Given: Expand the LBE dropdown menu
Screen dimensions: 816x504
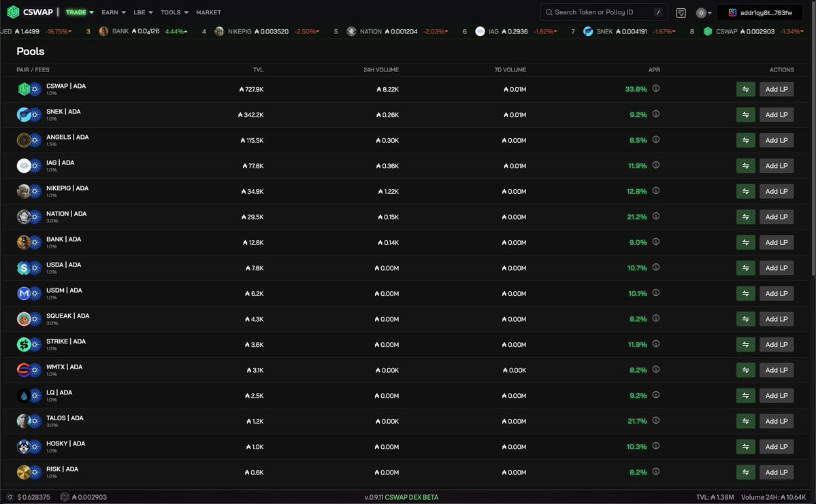Looking at the screenshot, I should click(143, 12).
